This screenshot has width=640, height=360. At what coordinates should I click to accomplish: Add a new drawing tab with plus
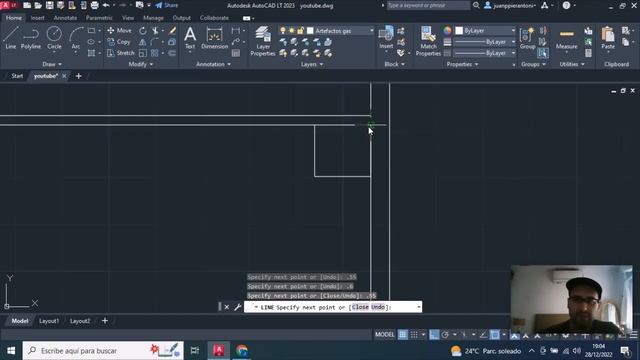[79, 76]
